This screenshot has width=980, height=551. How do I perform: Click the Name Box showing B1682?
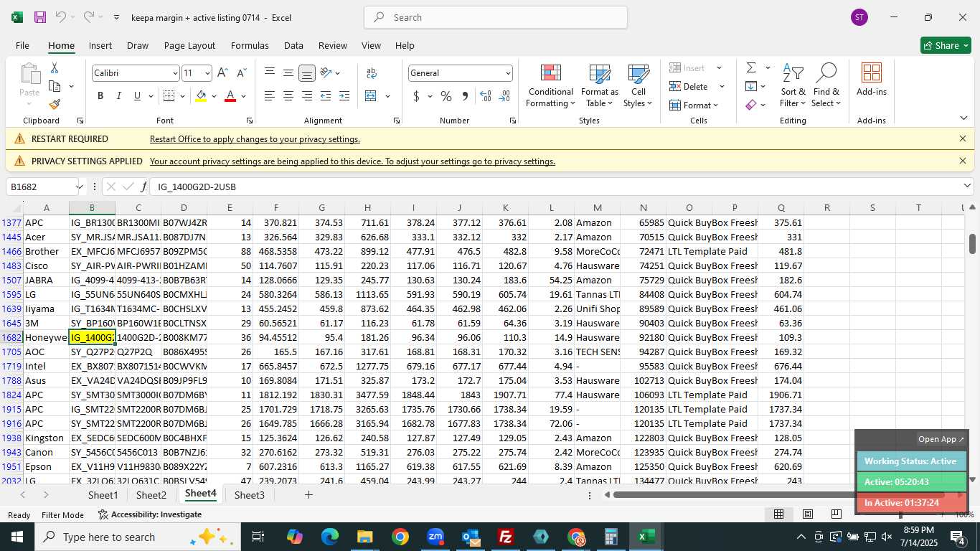(41, 187)
